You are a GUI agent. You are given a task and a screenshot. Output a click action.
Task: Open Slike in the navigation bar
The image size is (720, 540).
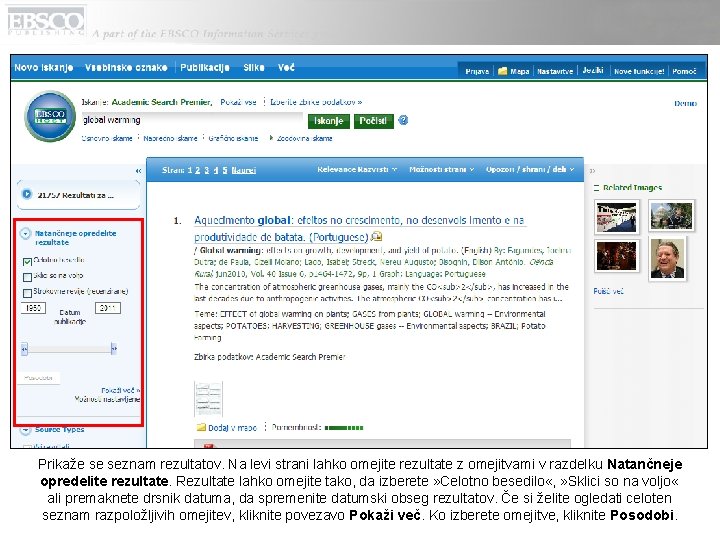pos(253,68)
